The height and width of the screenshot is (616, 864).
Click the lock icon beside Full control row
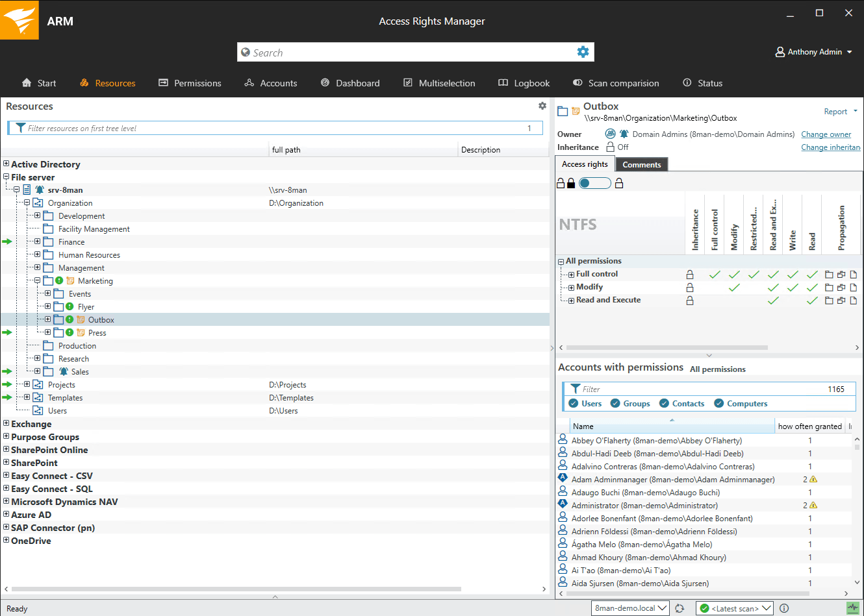pyautogui.click(x=690, y=274)
